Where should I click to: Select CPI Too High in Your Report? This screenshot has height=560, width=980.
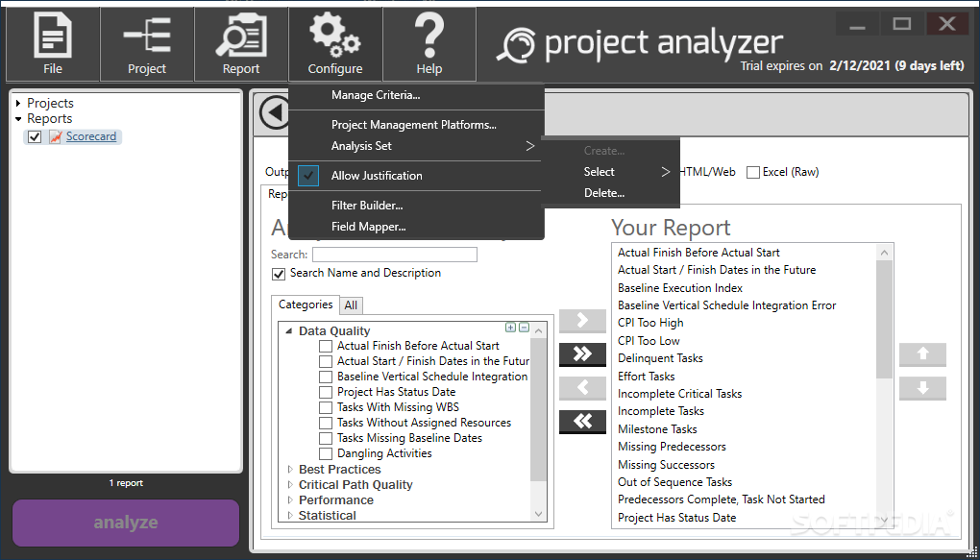[650, 323]
